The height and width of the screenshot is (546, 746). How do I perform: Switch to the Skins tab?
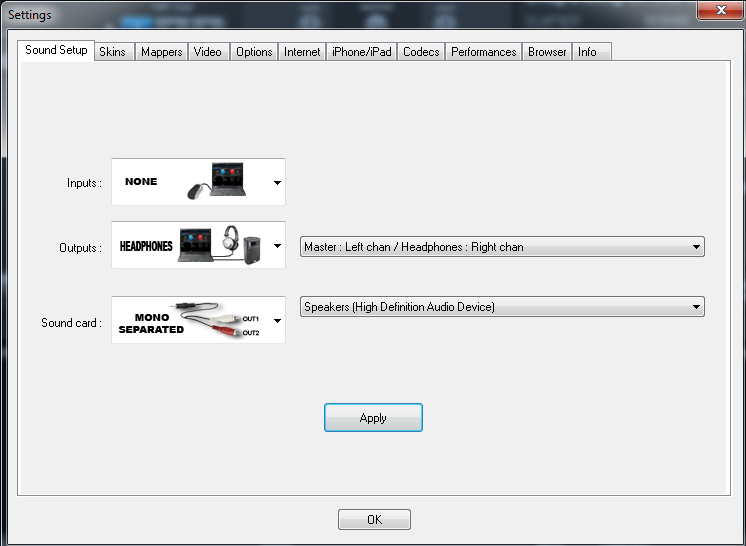(x=113, y=52)
